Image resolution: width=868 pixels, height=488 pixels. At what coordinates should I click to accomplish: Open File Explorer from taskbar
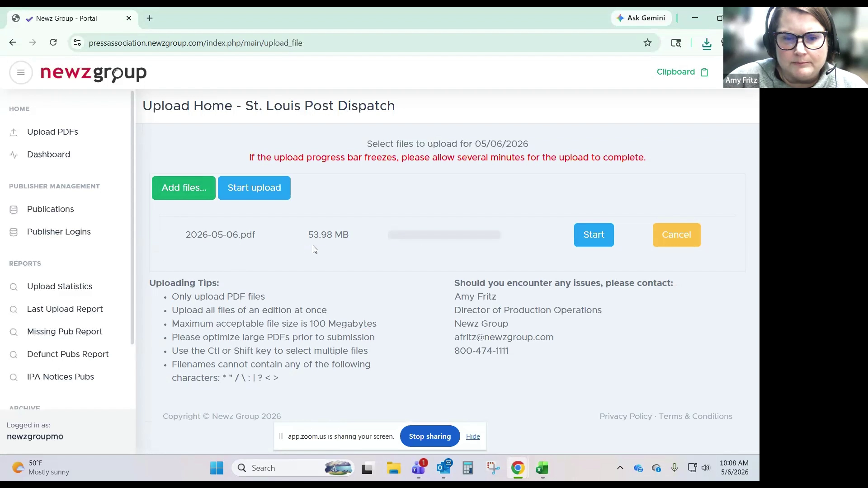pos(393,468)
